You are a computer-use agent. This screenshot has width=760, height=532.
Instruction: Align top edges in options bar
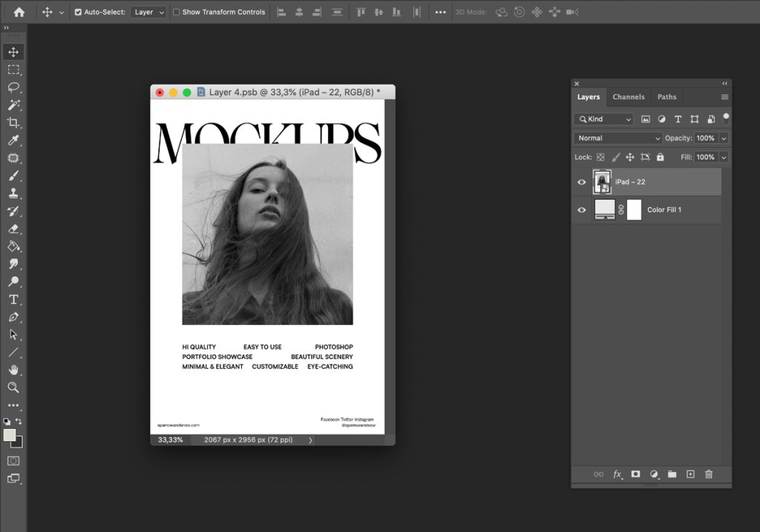(361, 12)
